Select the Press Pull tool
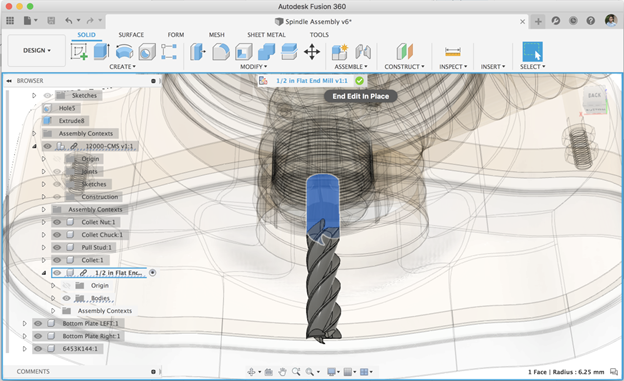 [197, 52]
